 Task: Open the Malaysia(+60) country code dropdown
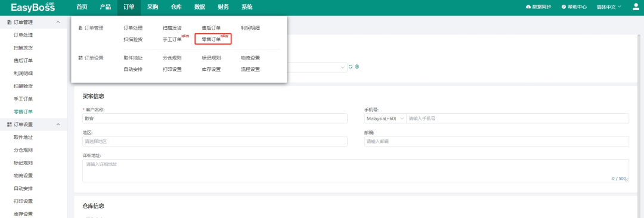click(x=385, y=119)
